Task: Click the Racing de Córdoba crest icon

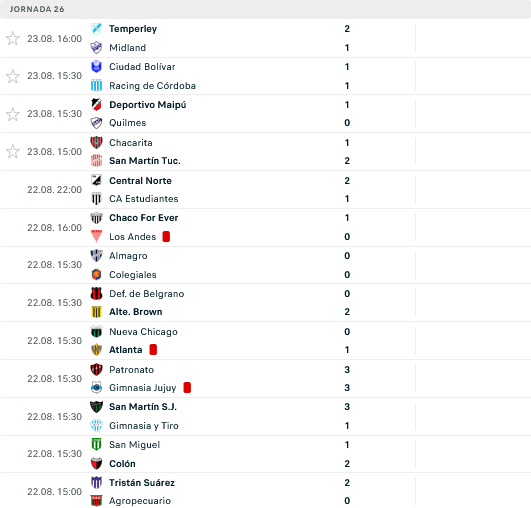Action: point(97,86)
